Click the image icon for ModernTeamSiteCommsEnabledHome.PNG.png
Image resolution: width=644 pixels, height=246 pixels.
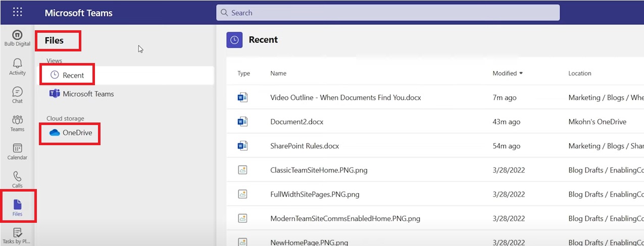tap(243, 218)
